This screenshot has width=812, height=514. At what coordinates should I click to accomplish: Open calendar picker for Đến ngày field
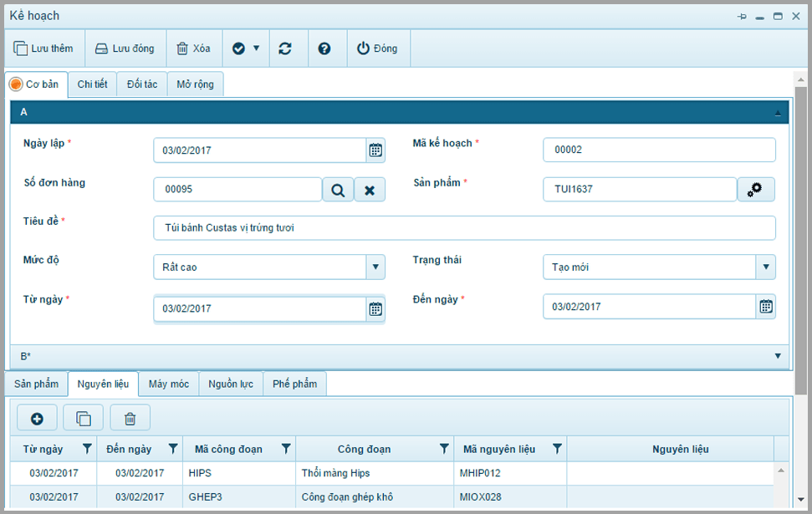tap(765, 307)
